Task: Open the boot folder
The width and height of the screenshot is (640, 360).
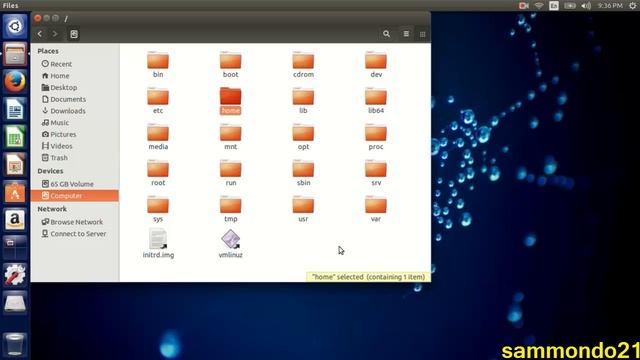Action: pyautogui.click(x=231, y=64)
